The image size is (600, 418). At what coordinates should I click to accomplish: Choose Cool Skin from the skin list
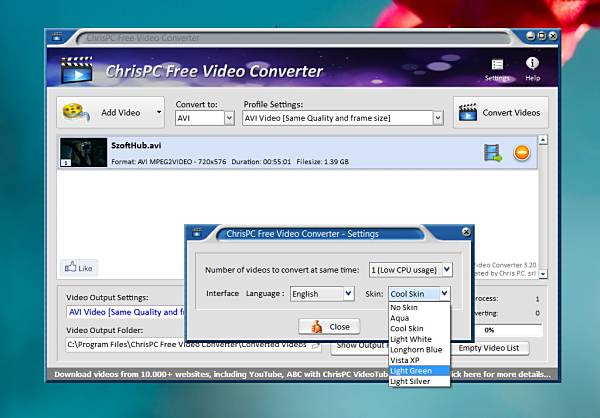point(419,328)
